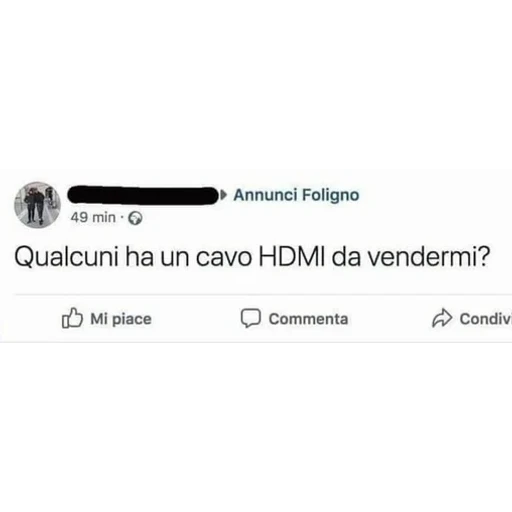Click the word "HDMI" in the post
The width and height of the screenshot is (512, 512).
pos(292,258)
